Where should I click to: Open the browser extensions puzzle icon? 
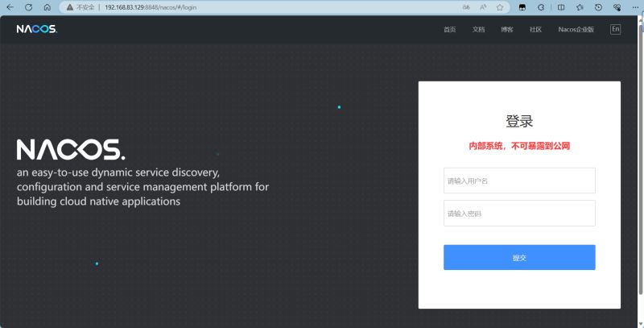point(541,7)
